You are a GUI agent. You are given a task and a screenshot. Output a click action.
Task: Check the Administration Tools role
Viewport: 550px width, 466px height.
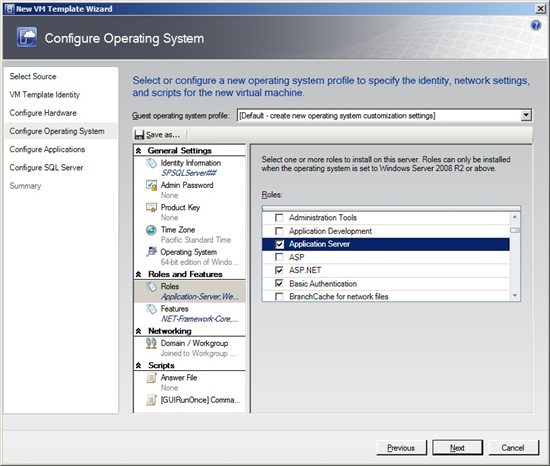(279, 218)
